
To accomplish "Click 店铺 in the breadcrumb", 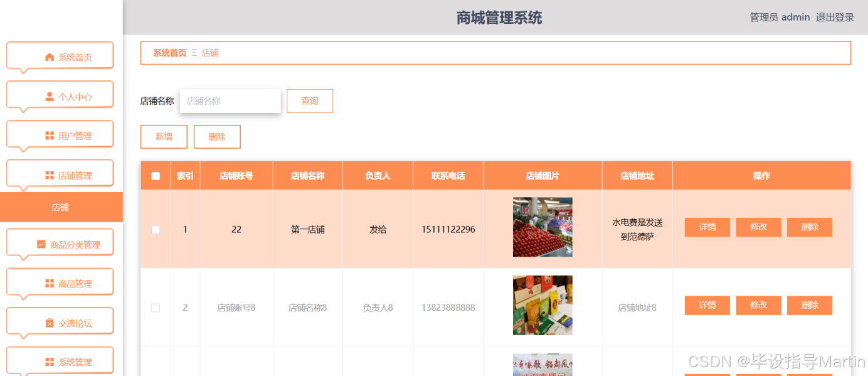I will pyautogui.click(x=210, y=53).
